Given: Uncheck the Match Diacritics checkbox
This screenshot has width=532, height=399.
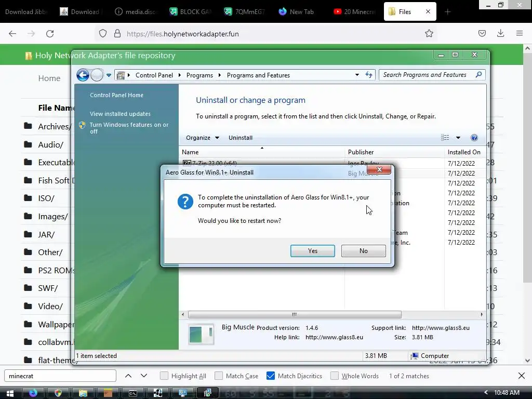Looking at the screenshot, I should (270, 376).
